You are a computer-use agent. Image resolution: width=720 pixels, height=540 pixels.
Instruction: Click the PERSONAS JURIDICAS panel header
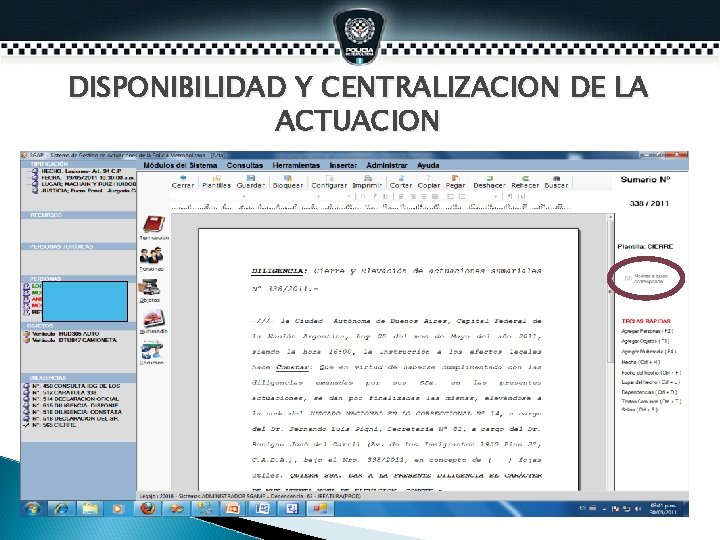[78, 247]
